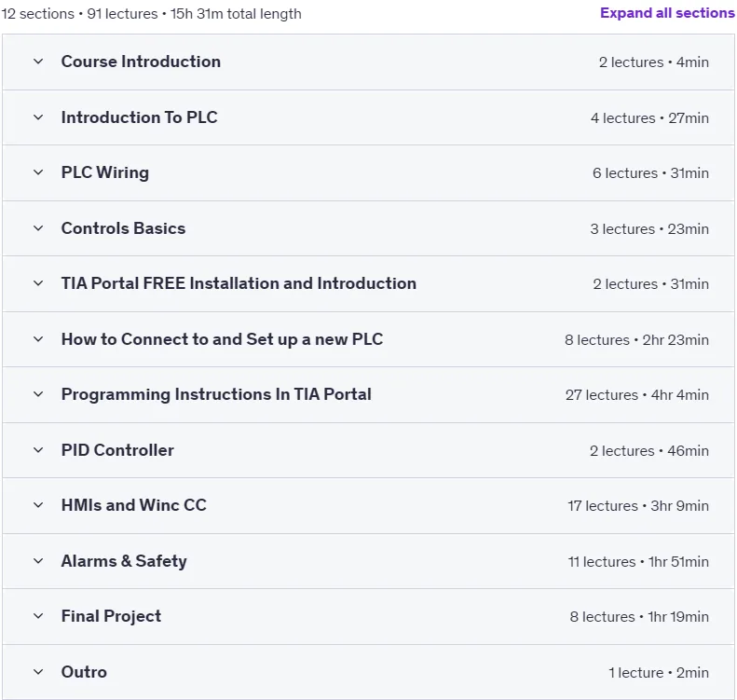Expand Programming Instructions section chevron

[x=38, y=394]
